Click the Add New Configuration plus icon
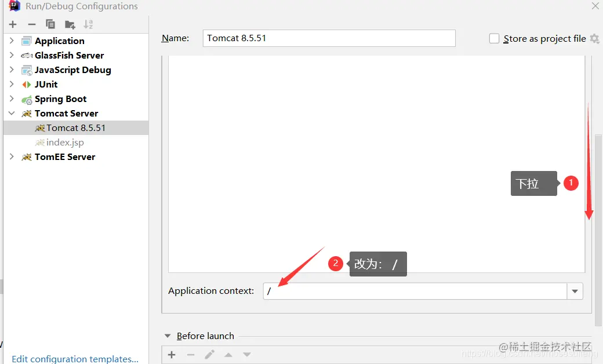The width and height of the screenshot is (603, 364). 12,24
